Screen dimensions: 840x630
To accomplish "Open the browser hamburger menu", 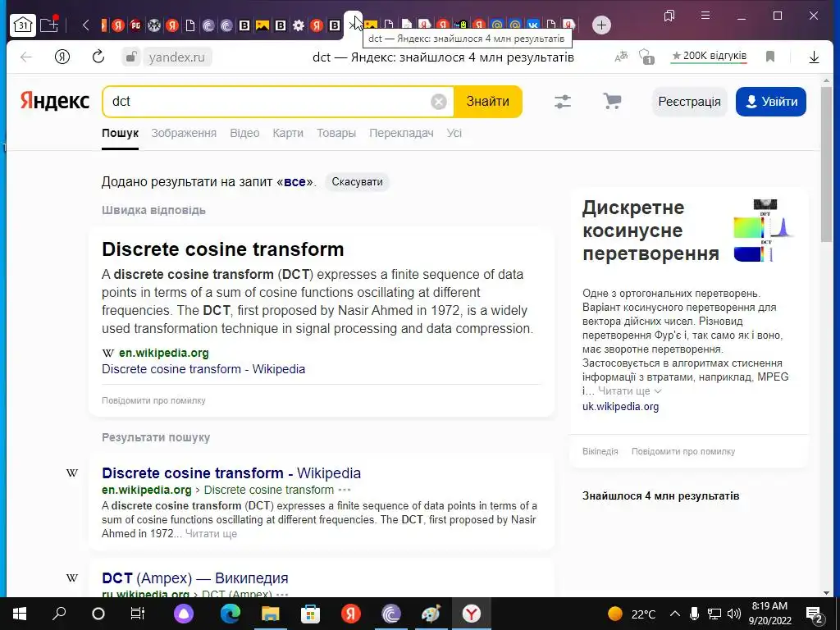I will pos(705,16).
